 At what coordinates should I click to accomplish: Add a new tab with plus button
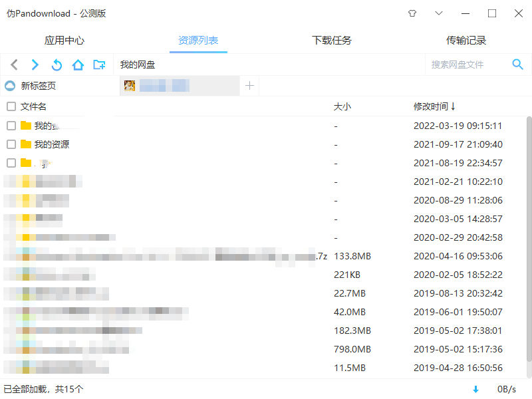pyautogui.click(x=249, y=86)
